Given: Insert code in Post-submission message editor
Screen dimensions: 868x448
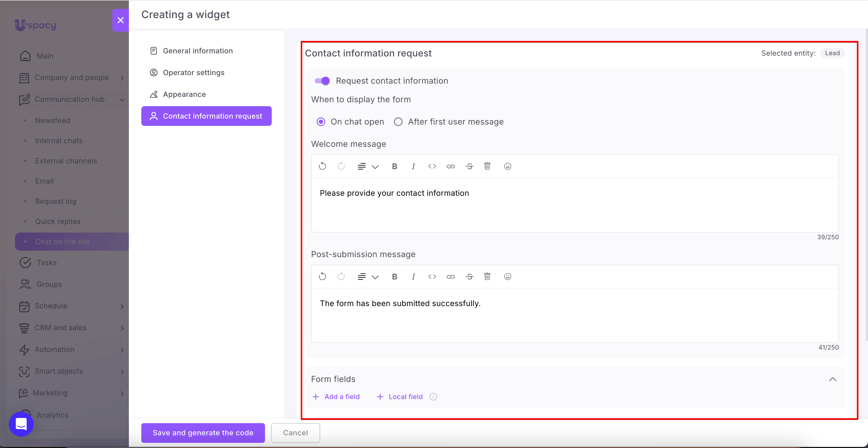Looking at the screenshot, I should point(432,276).
